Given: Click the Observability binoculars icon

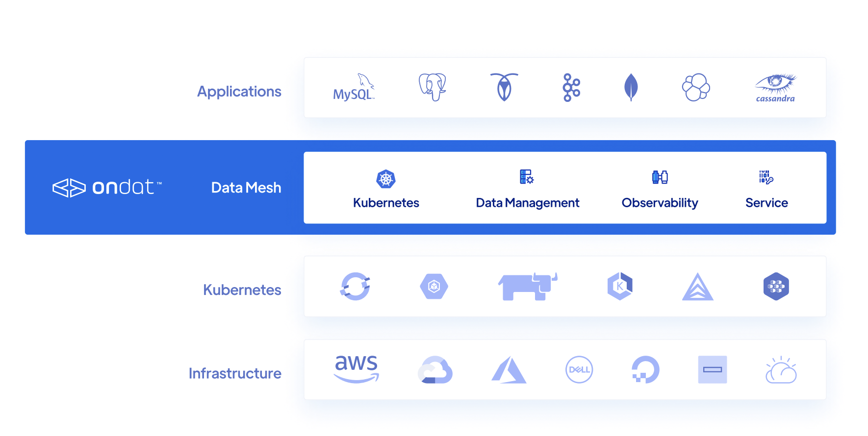Looking at the screenshot, I should (x=660, y=177).
